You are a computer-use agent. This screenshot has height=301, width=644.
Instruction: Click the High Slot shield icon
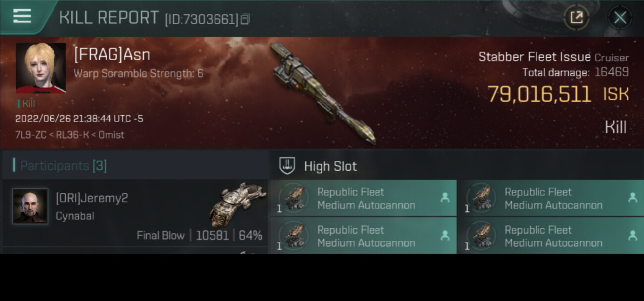coord(287,166)
